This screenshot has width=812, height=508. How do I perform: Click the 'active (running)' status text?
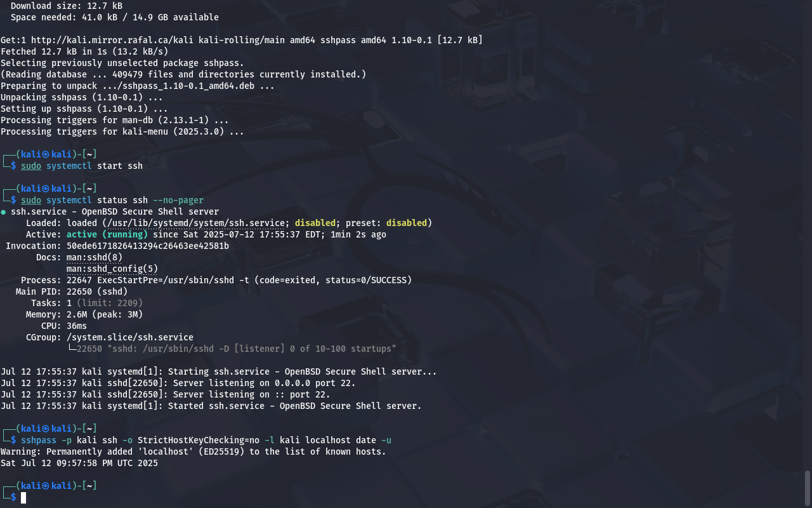(107, 234)
